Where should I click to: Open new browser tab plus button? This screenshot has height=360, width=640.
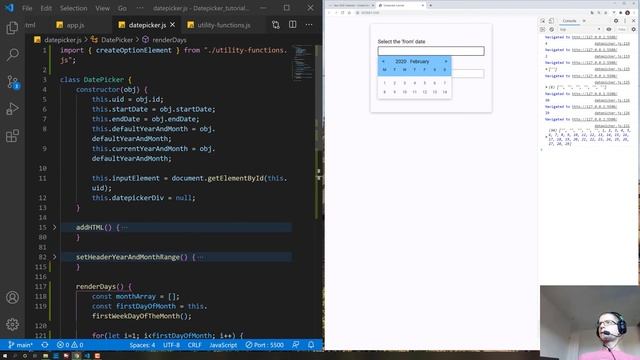[431, 5]
